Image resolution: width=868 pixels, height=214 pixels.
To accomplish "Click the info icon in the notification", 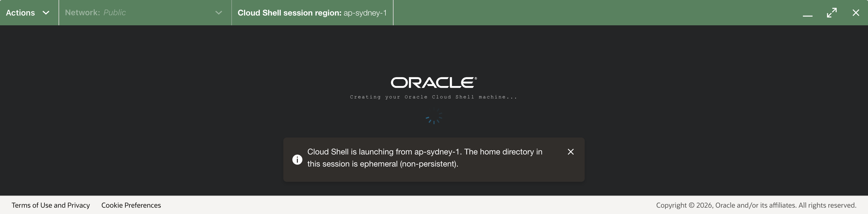I will tap(297, 160).
